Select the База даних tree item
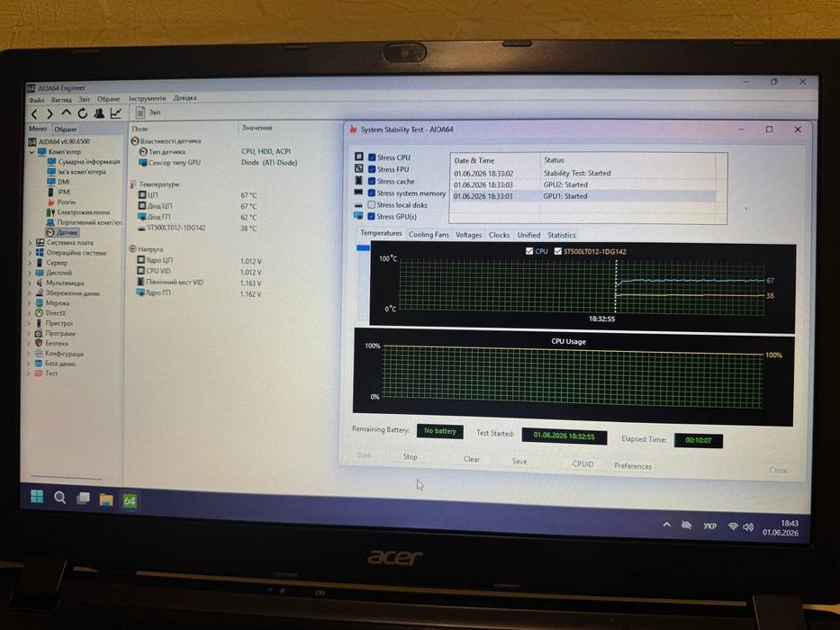This screenshot has height=630, width=840. (60, 364)
